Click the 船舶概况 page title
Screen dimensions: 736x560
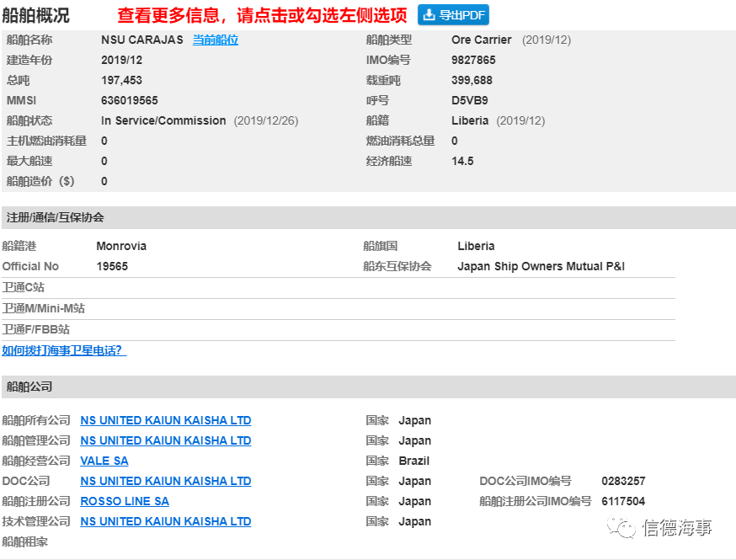click(x=35, y=15)
